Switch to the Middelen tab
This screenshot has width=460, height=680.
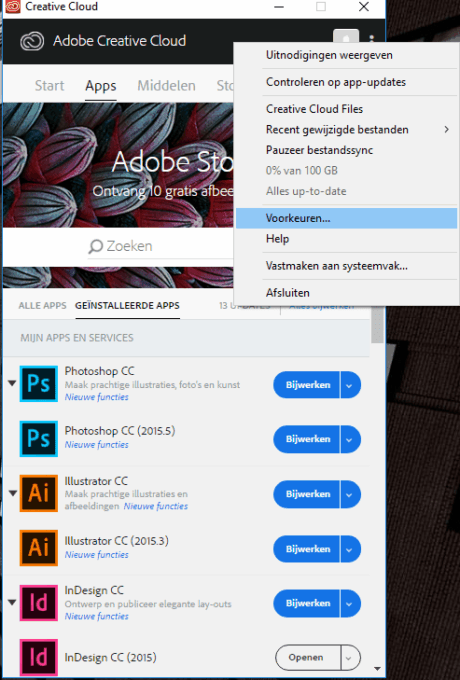166,85
